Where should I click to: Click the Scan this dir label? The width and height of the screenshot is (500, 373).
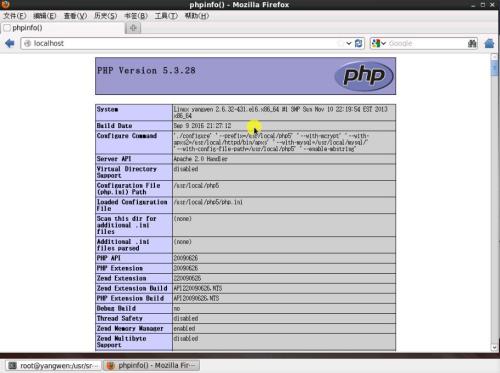click(126, 225)
